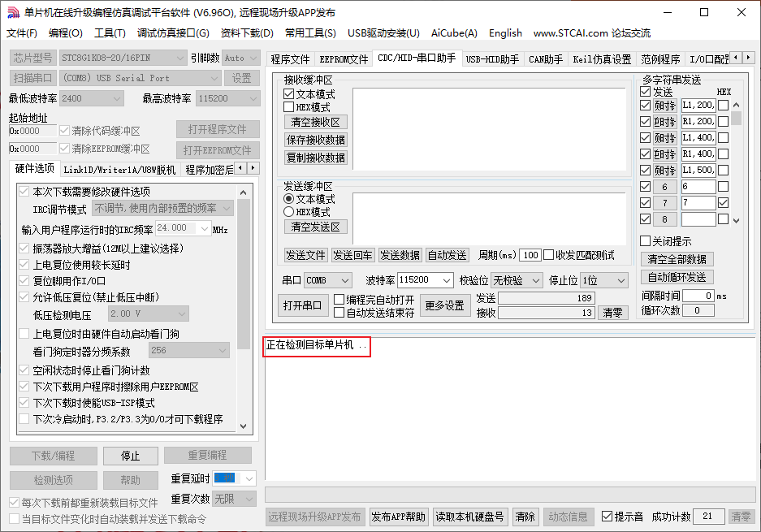Click the 周期(ms) input field showing 100

tap(530, 254)
